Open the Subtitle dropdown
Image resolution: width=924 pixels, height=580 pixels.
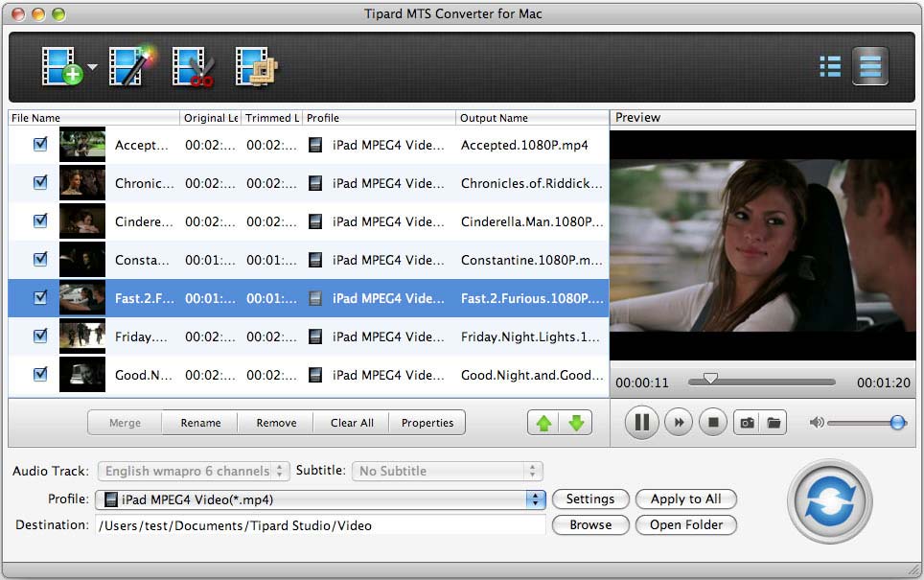click(x=446, y=471)
